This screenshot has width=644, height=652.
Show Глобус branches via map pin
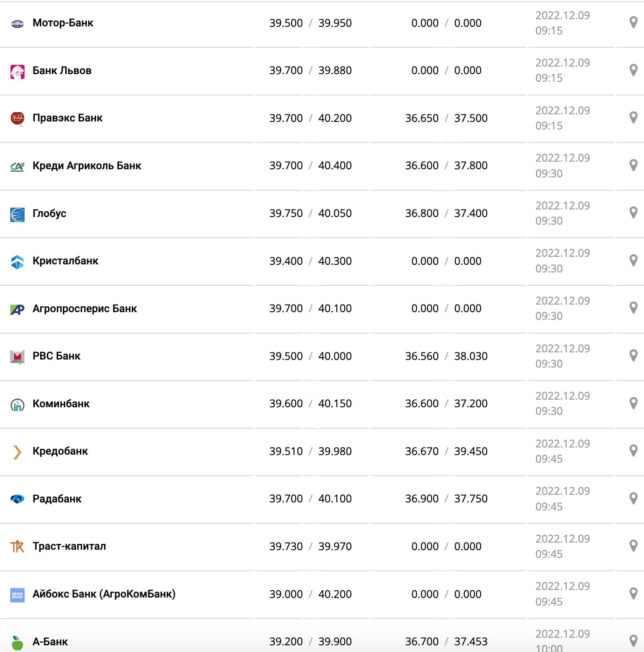pyautogui.click(x=633, y=213)
